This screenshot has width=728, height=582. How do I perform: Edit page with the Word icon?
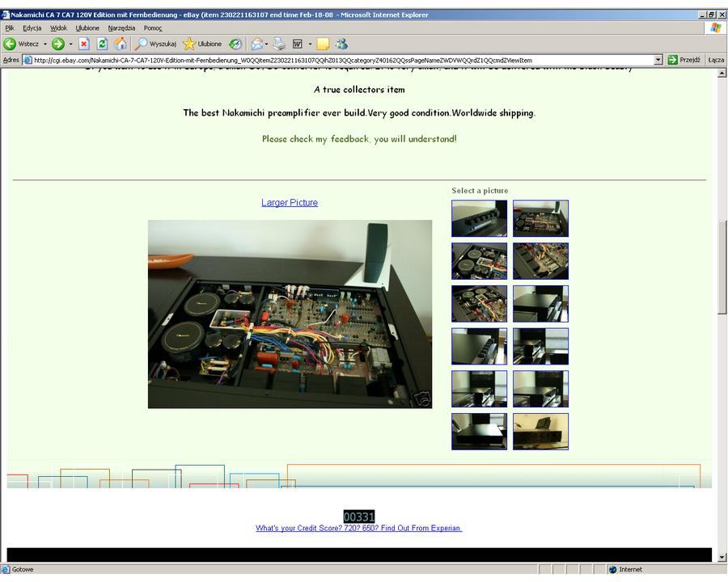(x=298, y=44)
